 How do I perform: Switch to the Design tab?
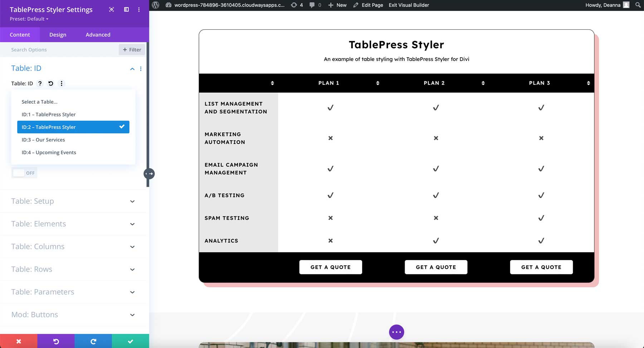click(58, 35)
